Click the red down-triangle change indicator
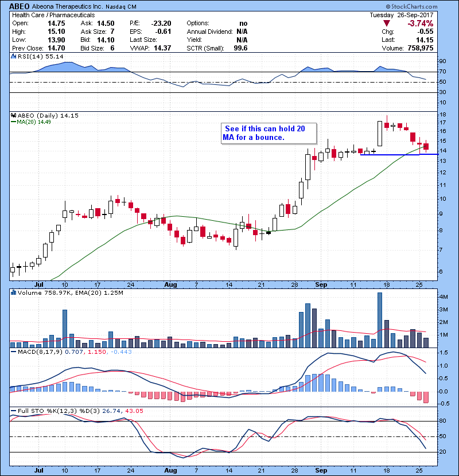 pos(386,24)
